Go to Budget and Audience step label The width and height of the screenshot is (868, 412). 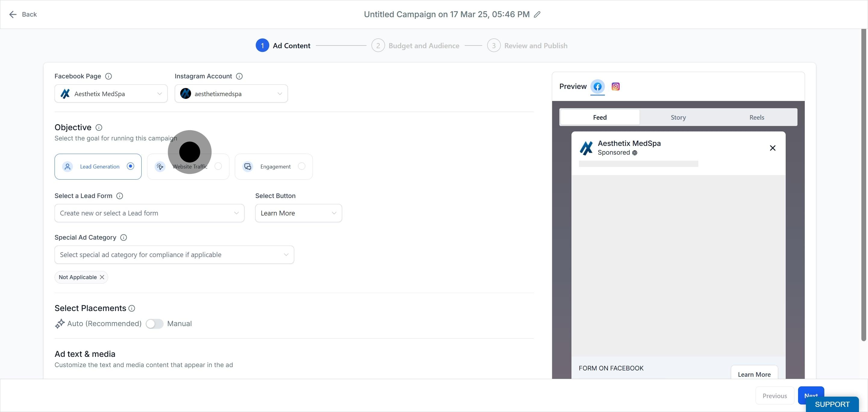coord(424,46)
